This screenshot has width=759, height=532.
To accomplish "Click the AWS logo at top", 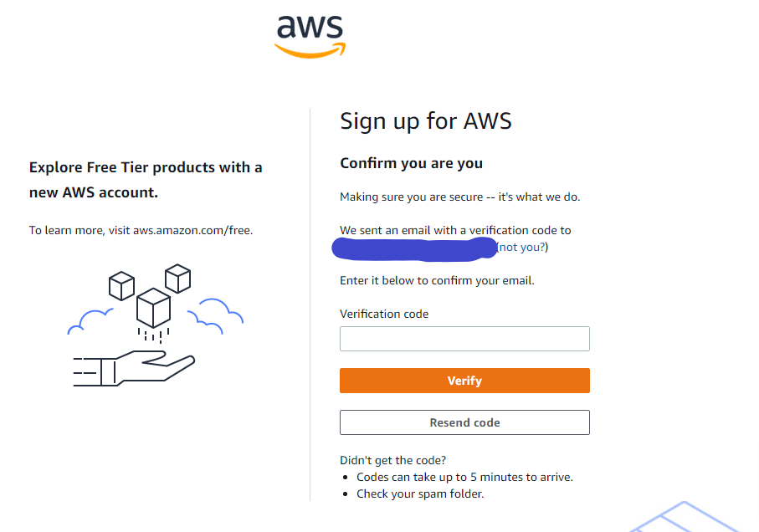I will click(x=310, y=37).
